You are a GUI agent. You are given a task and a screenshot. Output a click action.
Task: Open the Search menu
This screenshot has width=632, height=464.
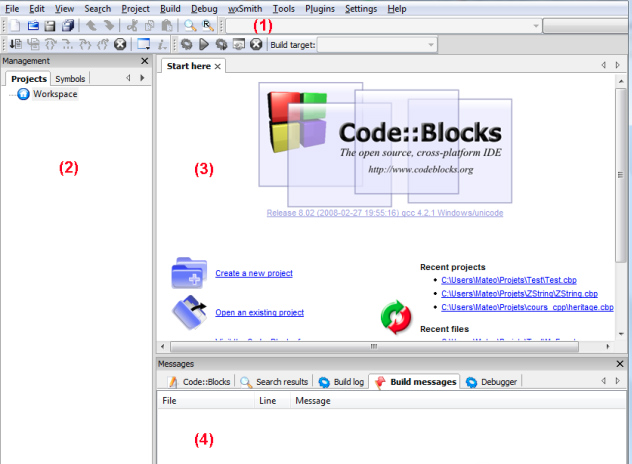tap(98, 8)
